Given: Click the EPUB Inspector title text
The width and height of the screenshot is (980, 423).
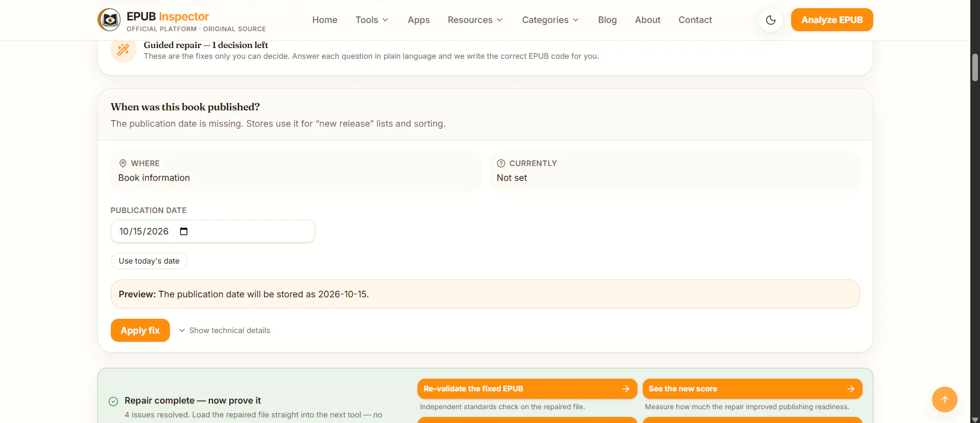Looking at the screenshot, I should click(x=168, y=16).
